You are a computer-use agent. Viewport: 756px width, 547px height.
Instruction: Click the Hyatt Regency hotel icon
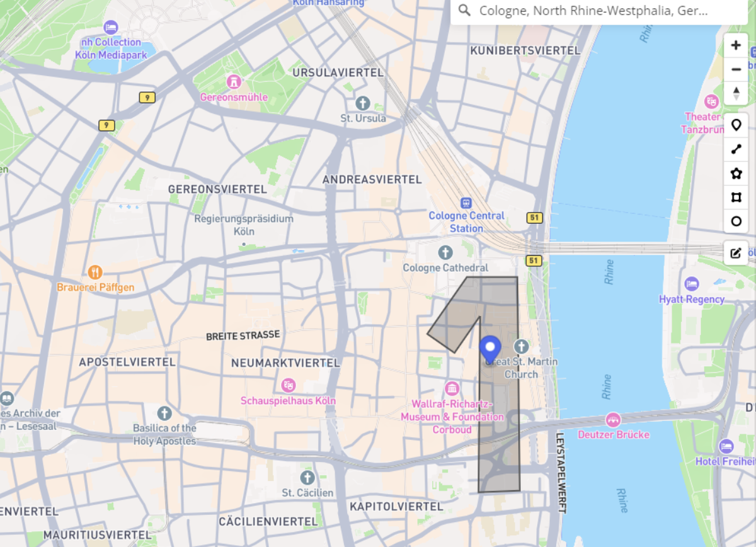(x=692, y=284)
